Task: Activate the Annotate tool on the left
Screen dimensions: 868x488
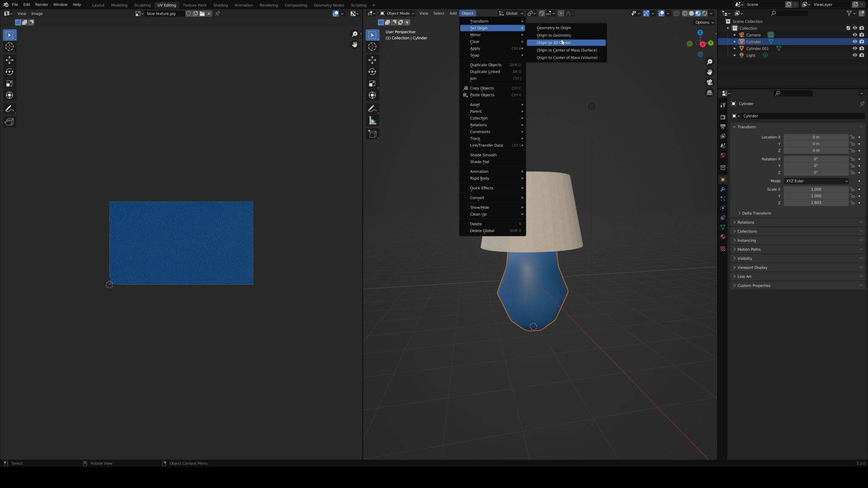Action: pos(9,109)
